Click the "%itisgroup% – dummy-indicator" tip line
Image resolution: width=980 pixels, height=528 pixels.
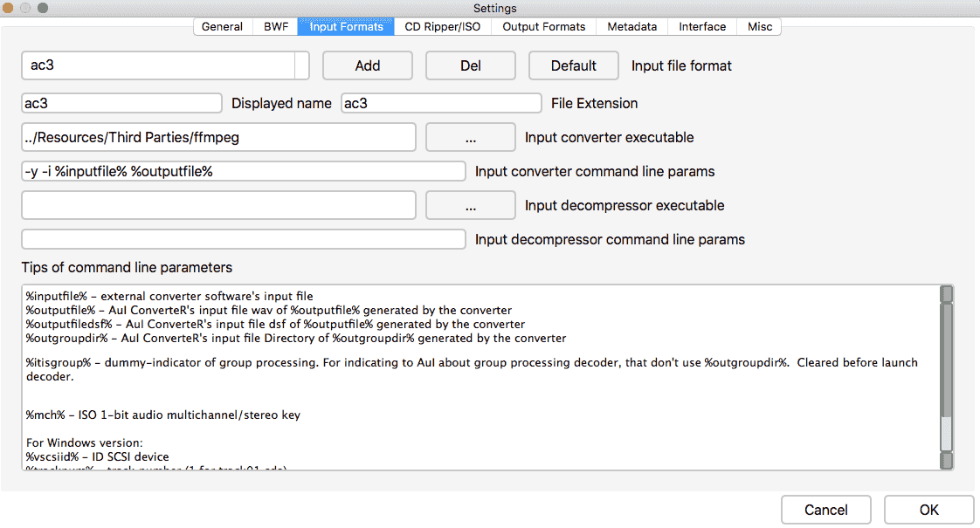coord(472,369)
